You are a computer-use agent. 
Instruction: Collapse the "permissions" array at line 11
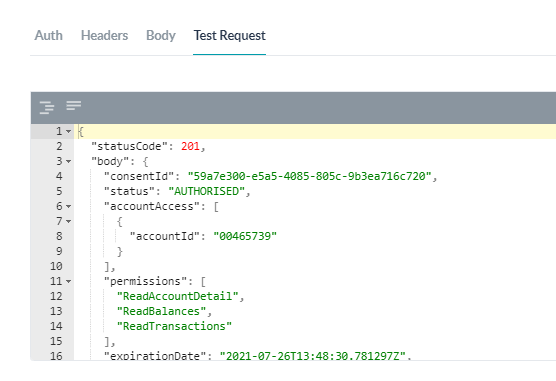68,281
